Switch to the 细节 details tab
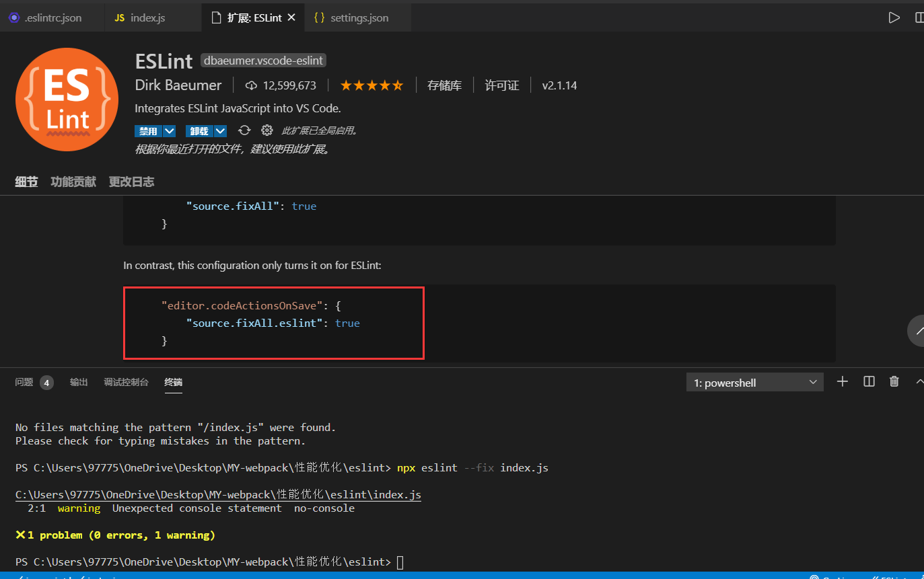The width and height of the screenshot is (924, 579). pos(26,182)
